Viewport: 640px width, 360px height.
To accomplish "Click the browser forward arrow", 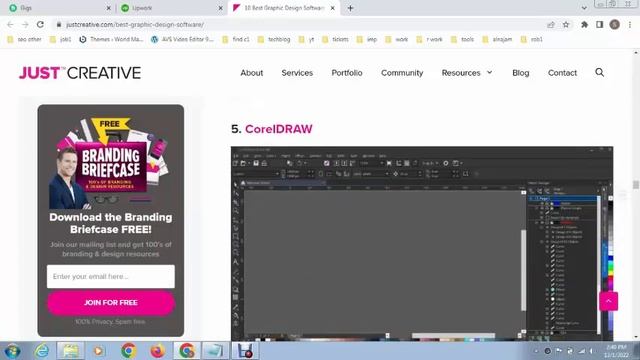I will click(x=25, y=24).
